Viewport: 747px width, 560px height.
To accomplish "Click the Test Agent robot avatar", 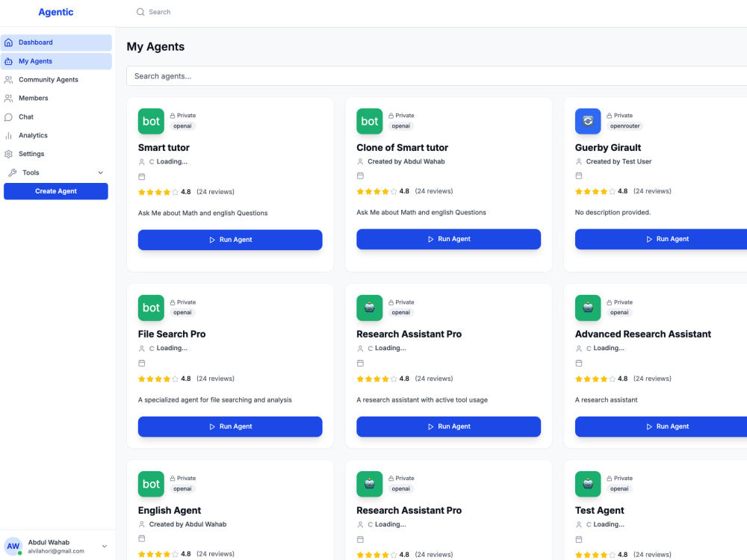I will click(588, 485).
